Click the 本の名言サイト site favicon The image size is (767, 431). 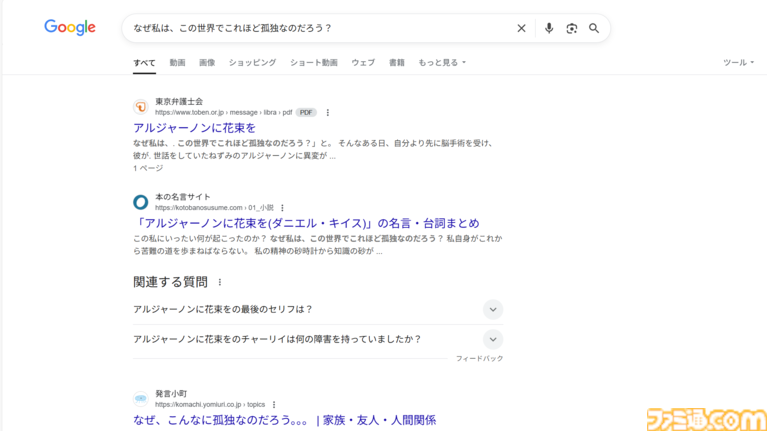pyautogui.click(x=140, y=202)
